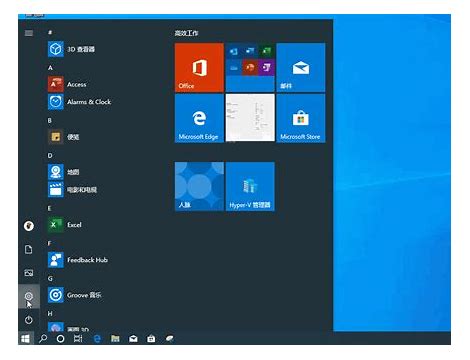This screenshot has width=470, height=360.
Task: Open Settings gear in Start sidebar
Action: point(29,296)
